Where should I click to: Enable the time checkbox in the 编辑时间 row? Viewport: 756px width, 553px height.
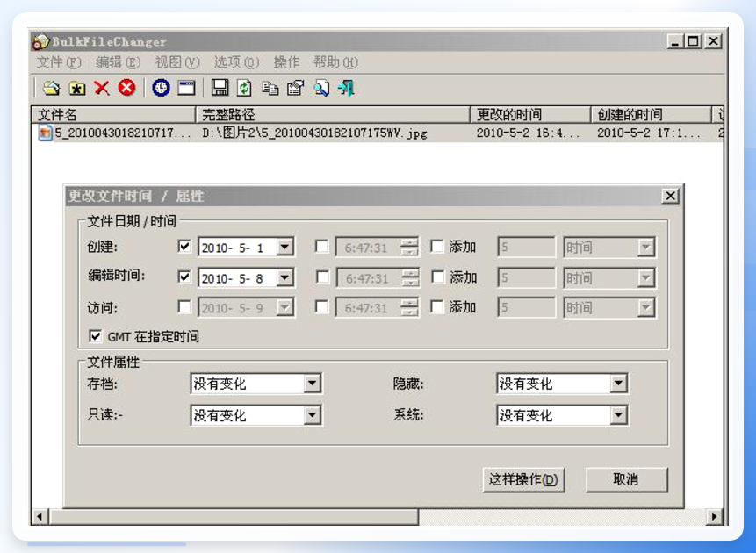tap(322, 276)
